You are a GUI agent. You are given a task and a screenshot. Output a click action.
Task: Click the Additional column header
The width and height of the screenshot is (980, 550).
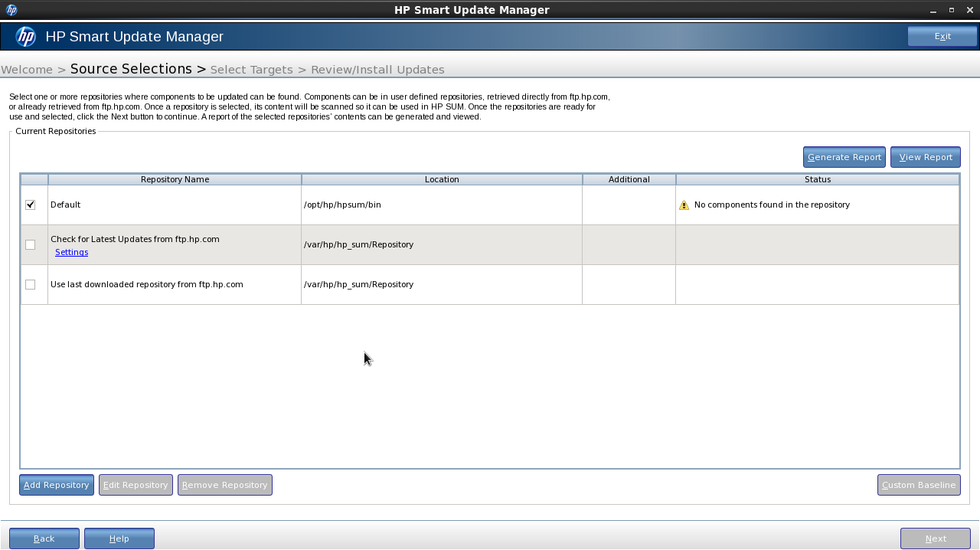[629, 179]
